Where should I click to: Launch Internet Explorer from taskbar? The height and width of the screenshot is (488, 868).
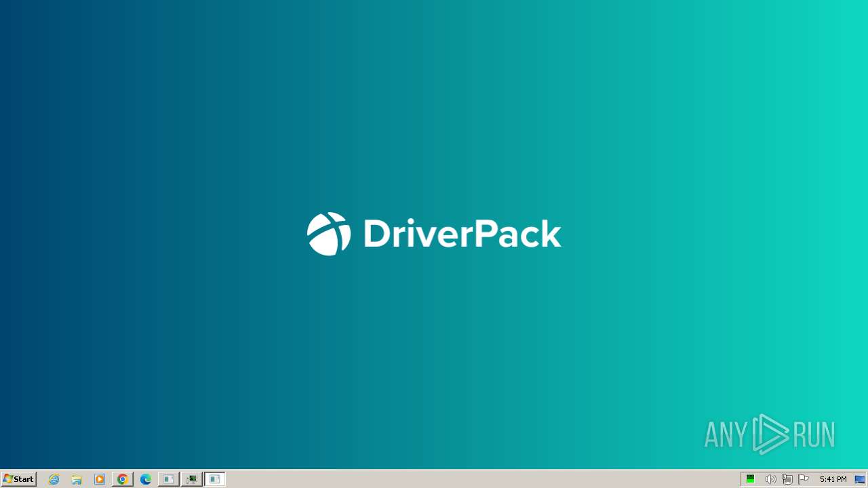[54, 479]
